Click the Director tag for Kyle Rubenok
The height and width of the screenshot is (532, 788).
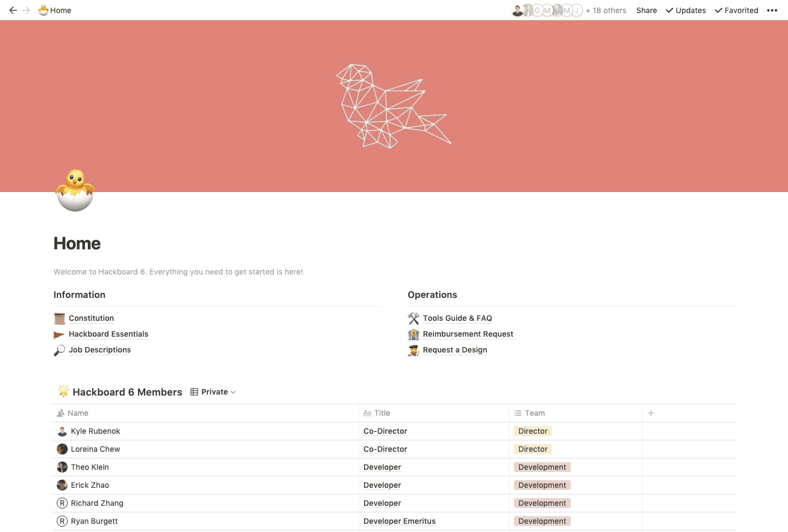click(533, 431)
